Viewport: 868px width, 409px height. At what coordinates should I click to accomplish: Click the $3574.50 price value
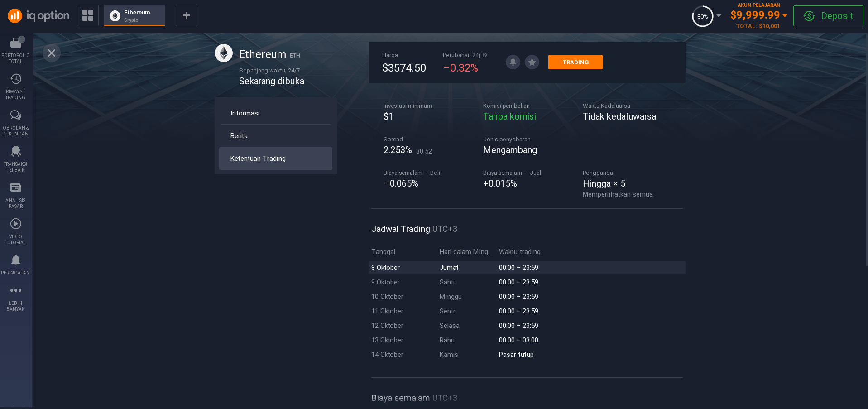[404, 68]
